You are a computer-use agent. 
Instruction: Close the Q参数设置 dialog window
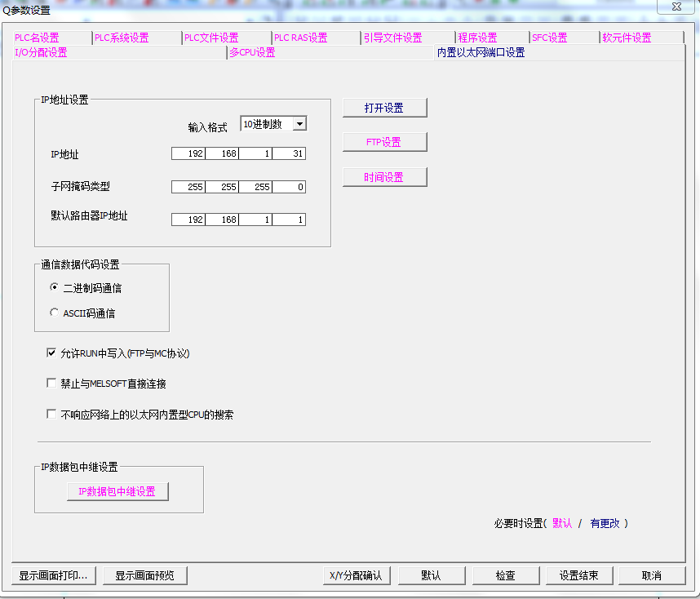point(676,7)
